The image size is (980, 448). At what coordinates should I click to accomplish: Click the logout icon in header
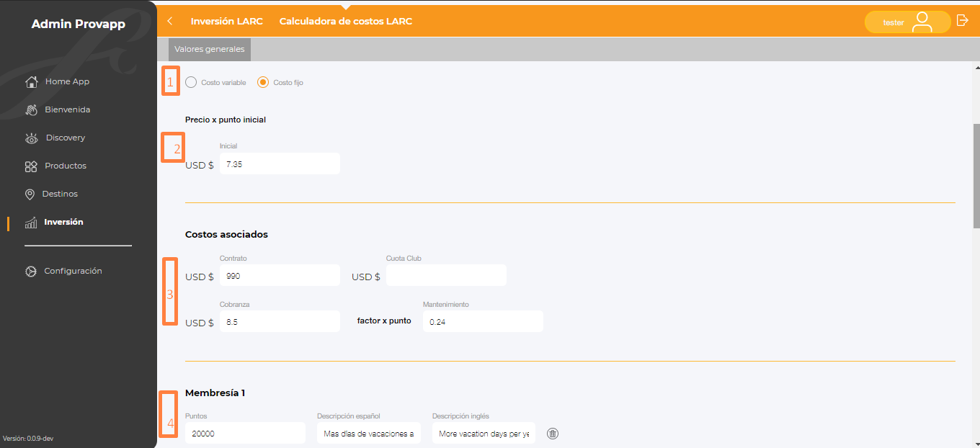(x=962, y=21)
